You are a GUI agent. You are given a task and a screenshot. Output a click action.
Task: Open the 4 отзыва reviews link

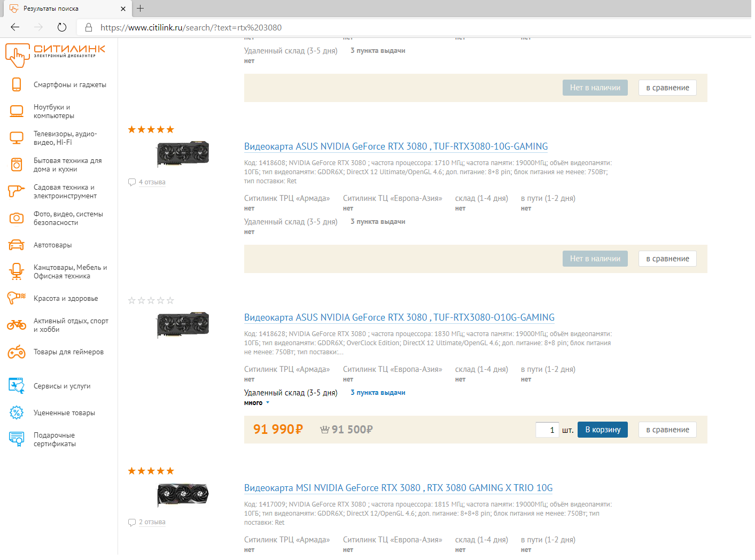click(152, 182)
